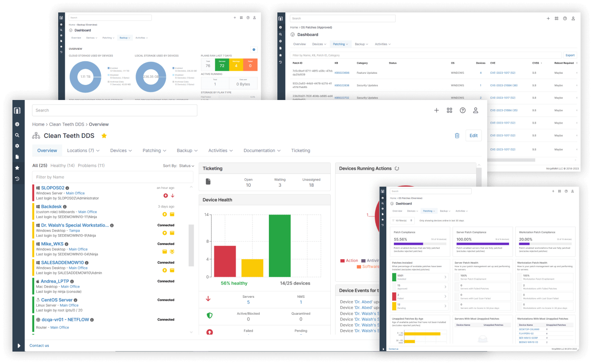Click the info icon next to SLOPOS02
Viewport: 593px width, 364px height.
[x=68, y=188]
